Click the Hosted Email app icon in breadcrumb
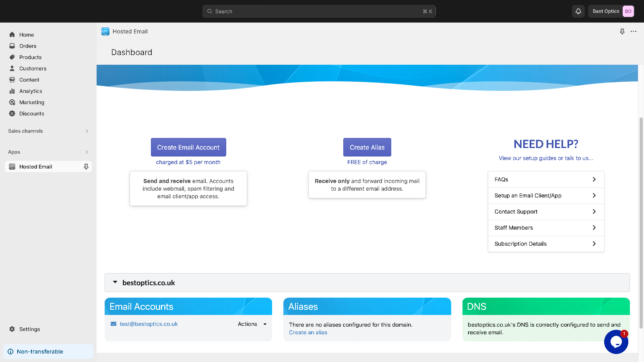The width and height of the screenshot is (644, 362). pos(105,31)
